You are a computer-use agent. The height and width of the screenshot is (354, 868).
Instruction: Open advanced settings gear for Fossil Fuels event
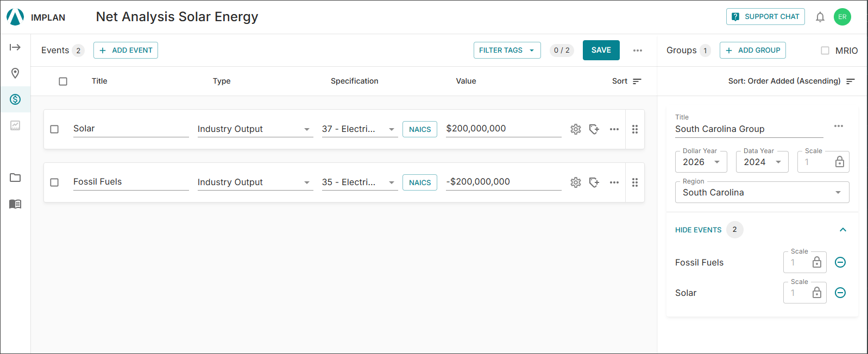576,182
